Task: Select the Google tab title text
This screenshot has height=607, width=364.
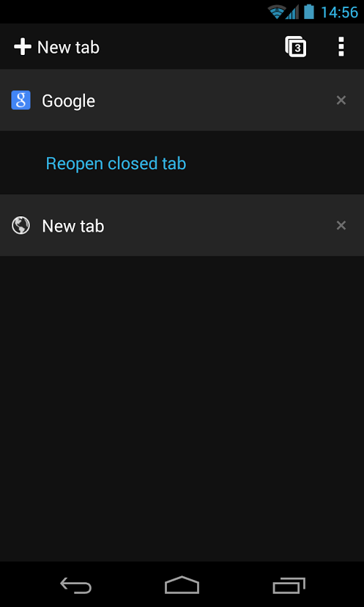Action: pos(68,101)
